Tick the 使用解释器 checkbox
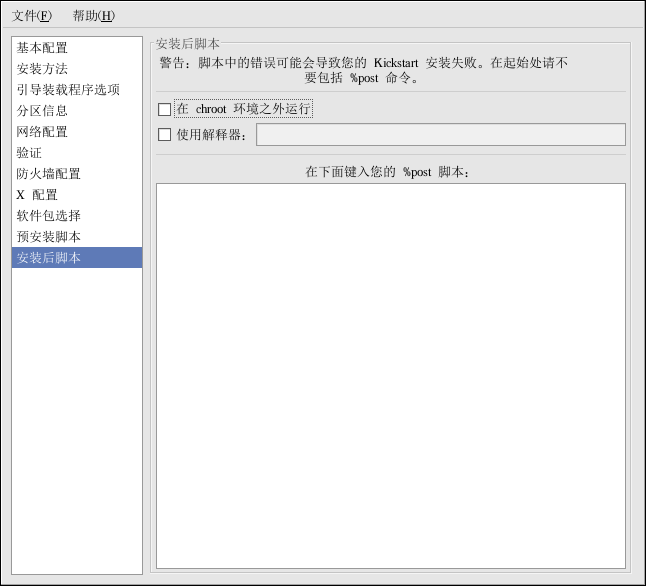 click(165, 135)
